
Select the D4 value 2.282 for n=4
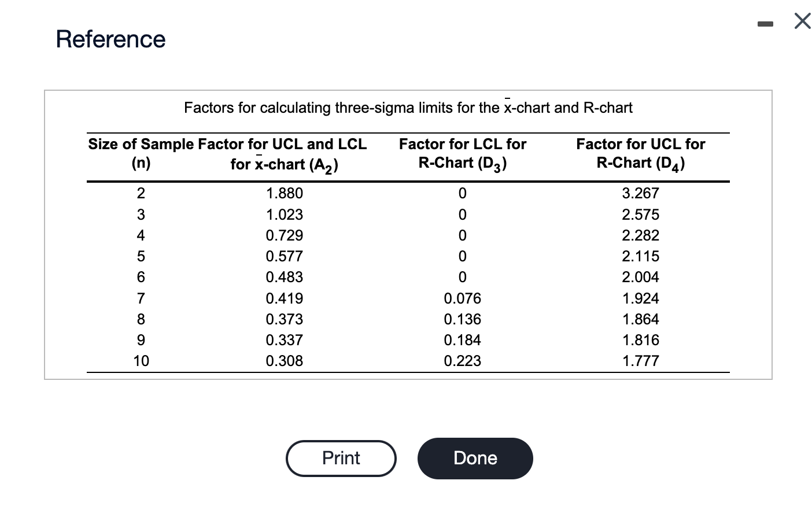640,235
